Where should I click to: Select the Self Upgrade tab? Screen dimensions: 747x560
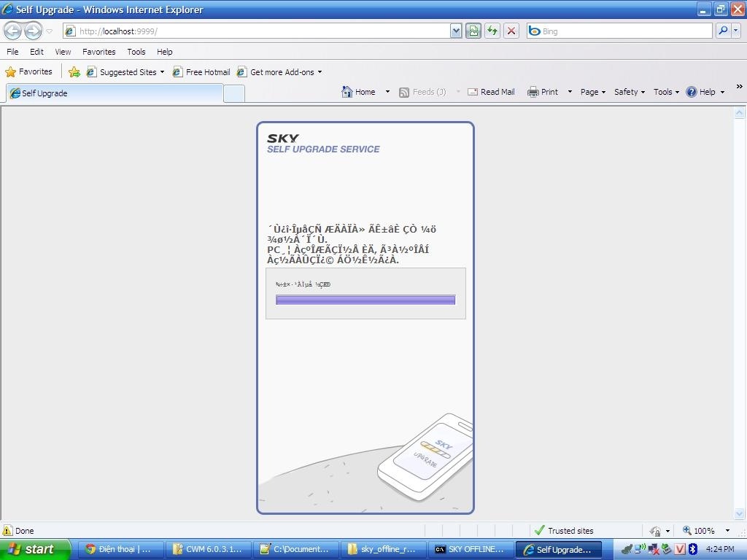click(115, 93)
